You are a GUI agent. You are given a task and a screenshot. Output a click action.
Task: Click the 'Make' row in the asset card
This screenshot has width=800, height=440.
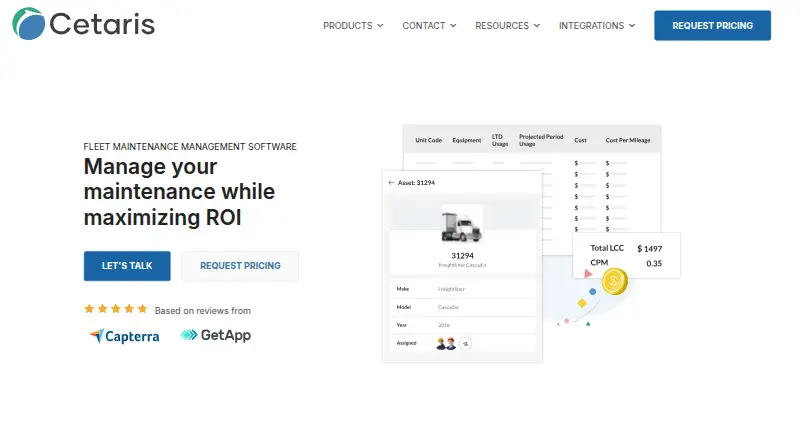coord(463,289)
